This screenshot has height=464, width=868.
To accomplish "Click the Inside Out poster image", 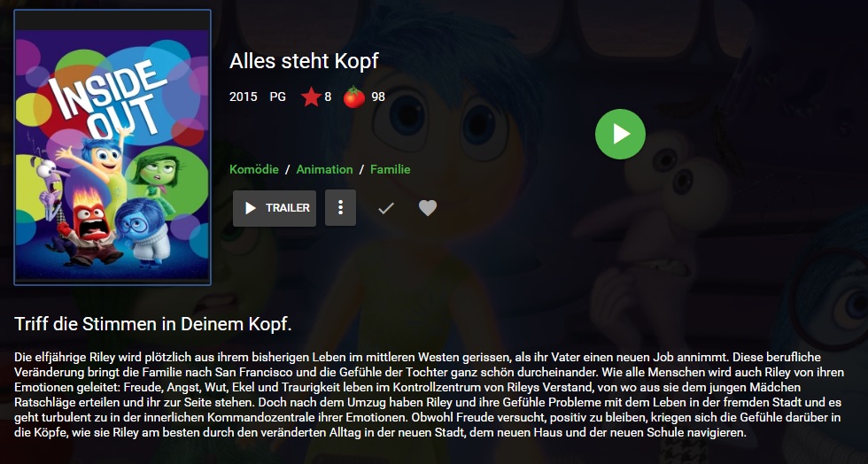I will [112, 147].
